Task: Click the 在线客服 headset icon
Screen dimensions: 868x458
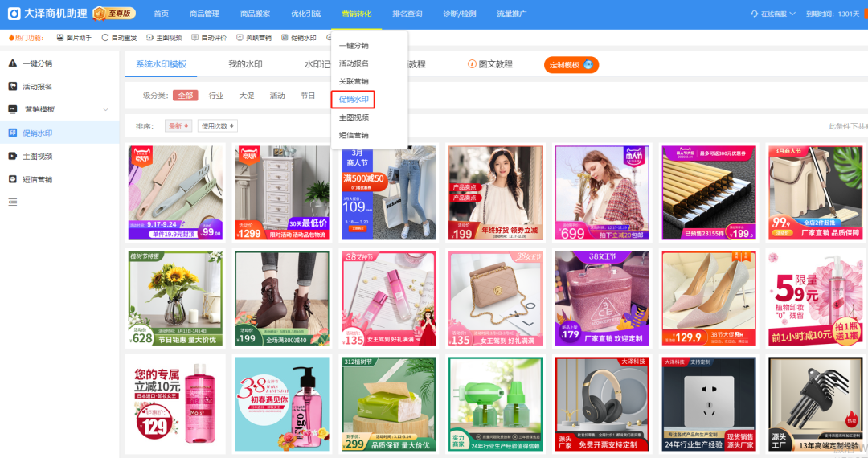Action: pos(754,14)
